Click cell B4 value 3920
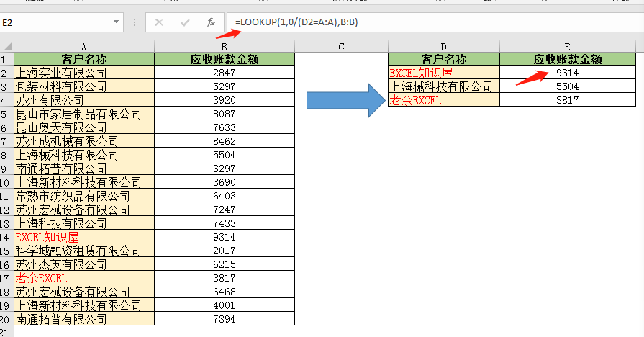644x337 pixels. tap(225, 100)
